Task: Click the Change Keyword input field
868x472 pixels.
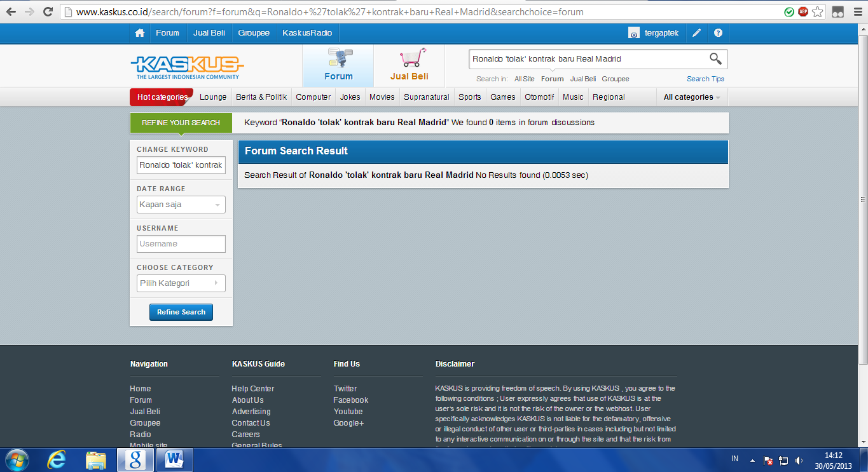Action: (x=181, y=165)
